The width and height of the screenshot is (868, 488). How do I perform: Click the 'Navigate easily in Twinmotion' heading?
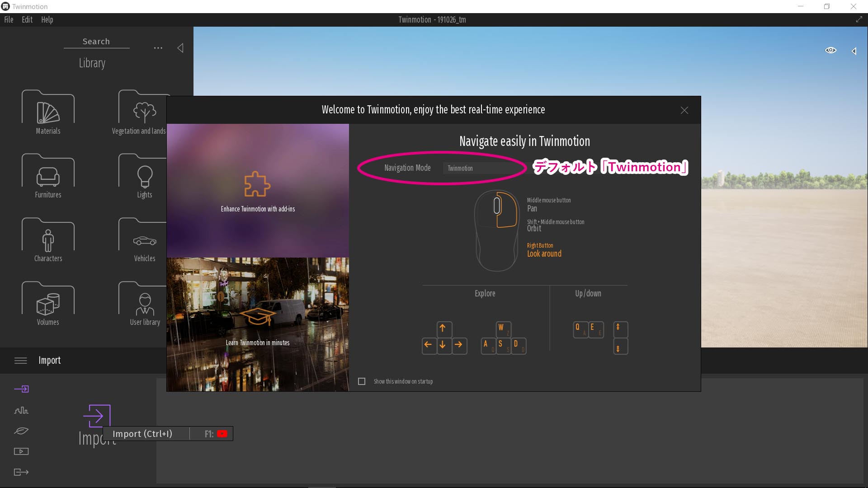(524, 141)
